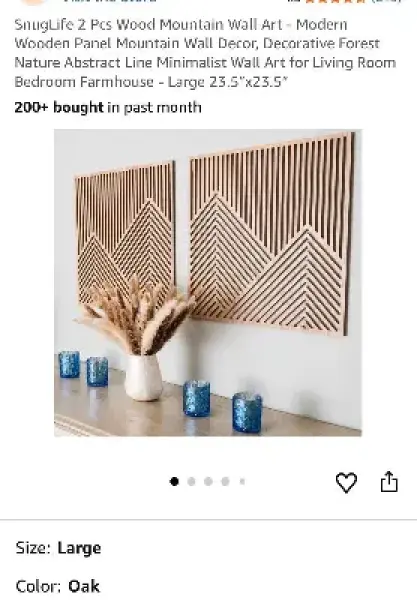417x600 pixels.
Task: Open the mountain wall art product image
Action: [208, 283]
